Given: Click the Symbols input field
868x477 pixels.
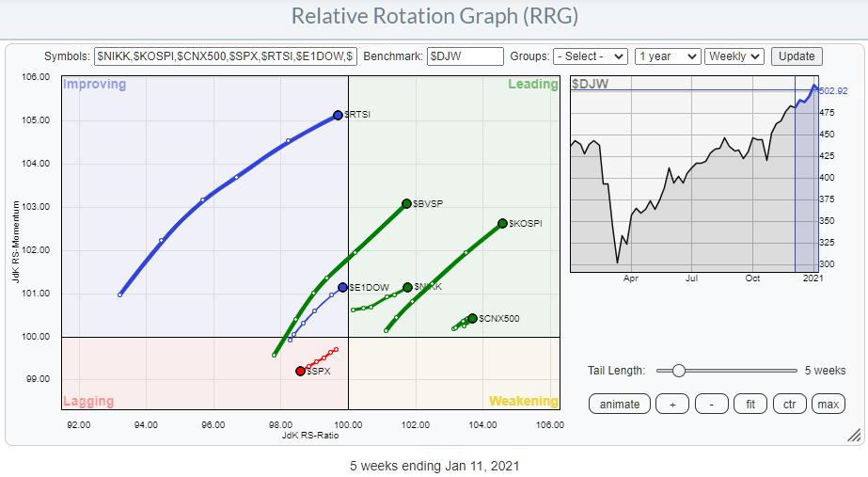Looking at the screenshot, I should 225,56.
